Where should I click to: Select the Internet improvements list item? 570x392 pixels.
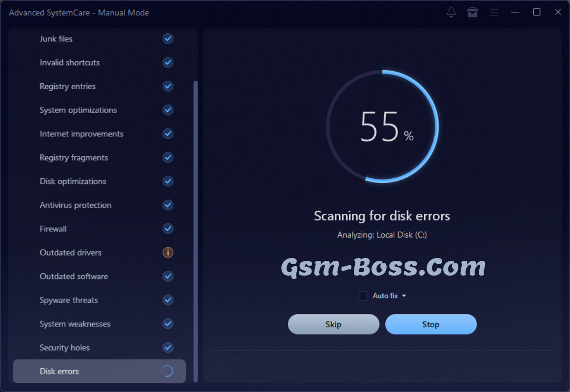99,134
